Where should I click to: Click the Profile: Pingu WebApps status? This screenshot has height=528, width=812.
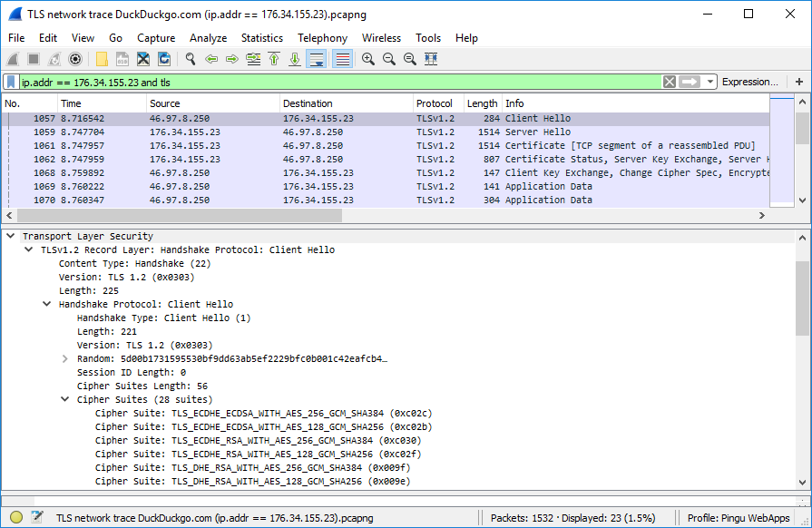coord(739,518)
